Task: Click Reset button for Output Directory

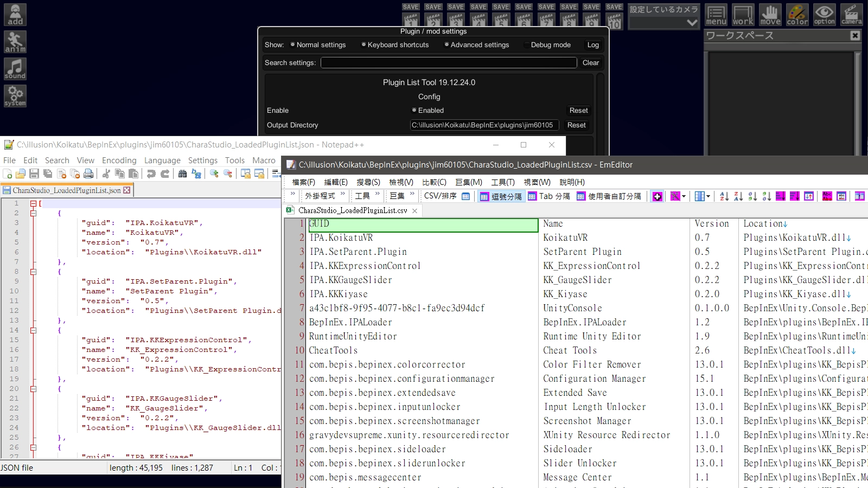Action: click(x=577, y=125)
